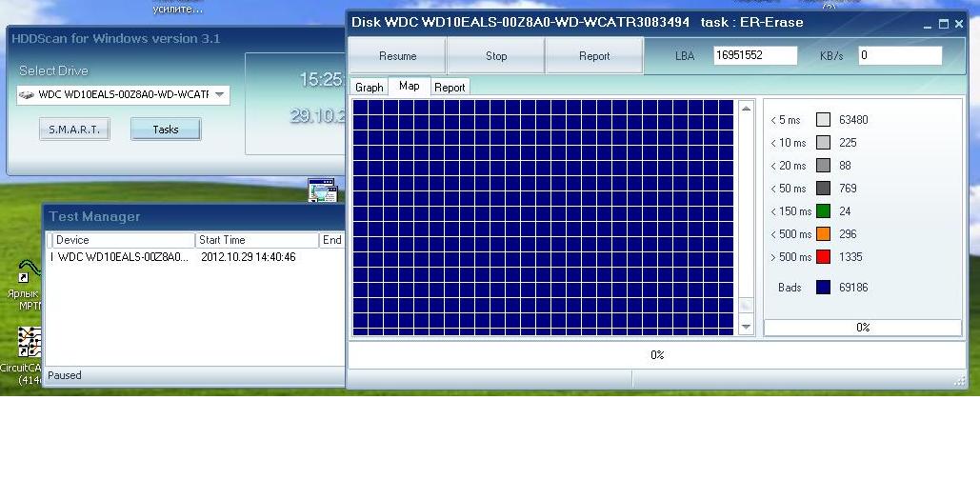Click the S.M.A.R.T. button
Image resolution: width=980 pixels, height=500 pixels.
click(74, 130)
